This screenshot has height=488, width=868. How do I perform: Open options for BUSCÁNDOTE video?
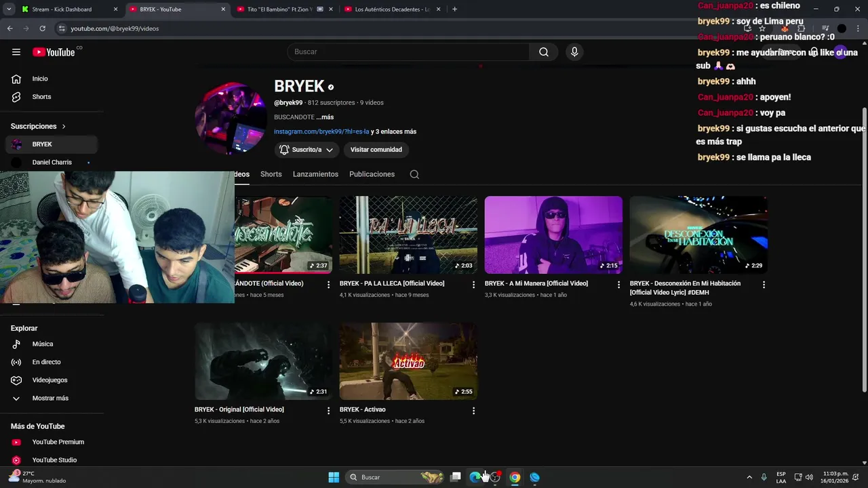point(328,285)
